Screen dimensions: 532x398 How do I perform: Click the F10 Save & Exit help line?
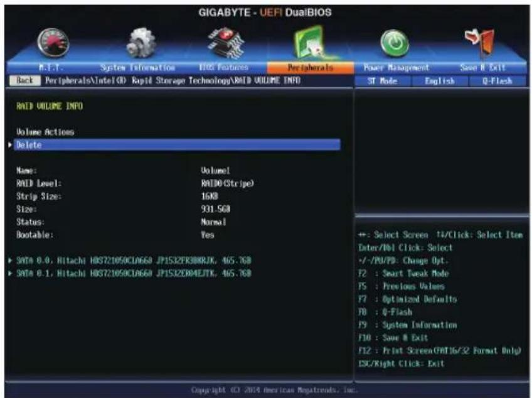(393, 338)
